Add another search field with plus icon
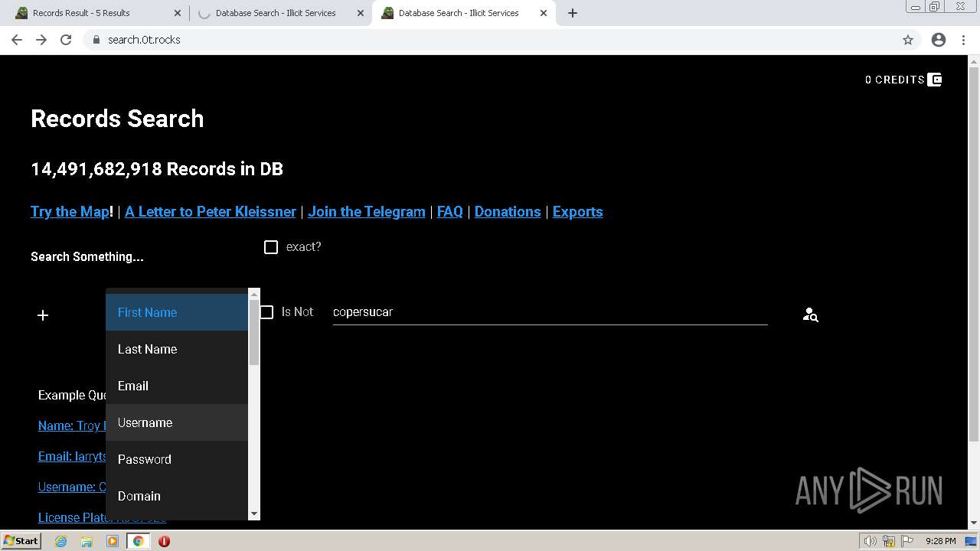980x551 pixels. coord(43,315)
